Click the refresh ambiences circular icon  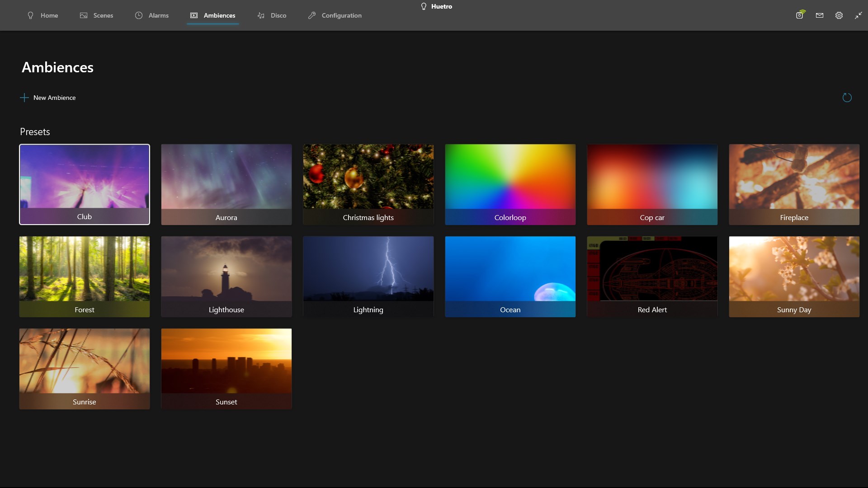pos(847,98)
